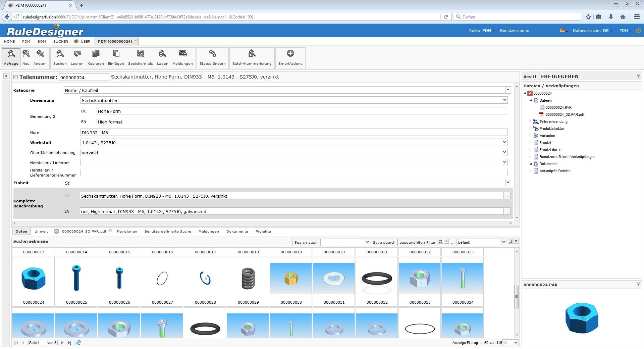Click the Speichern als icon
The image size is (644, 349).
tap(141, 54)
